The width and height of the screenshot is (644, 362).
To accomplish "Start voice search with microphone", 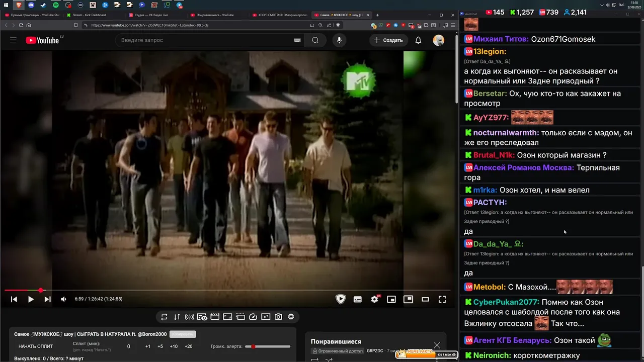I will 340,40.
